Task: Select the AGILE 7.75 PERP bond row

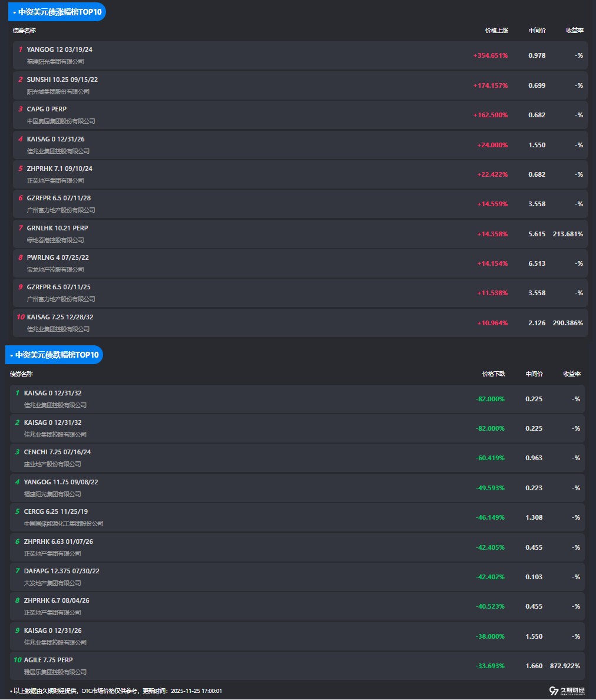Action: (x=236, y=666)
